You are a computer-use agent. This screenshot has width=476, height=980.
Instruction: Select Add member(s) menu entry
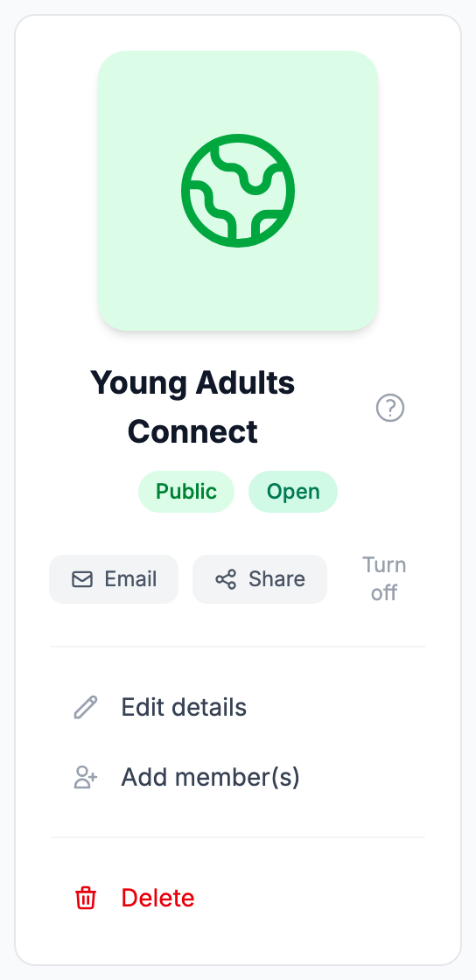238,778
